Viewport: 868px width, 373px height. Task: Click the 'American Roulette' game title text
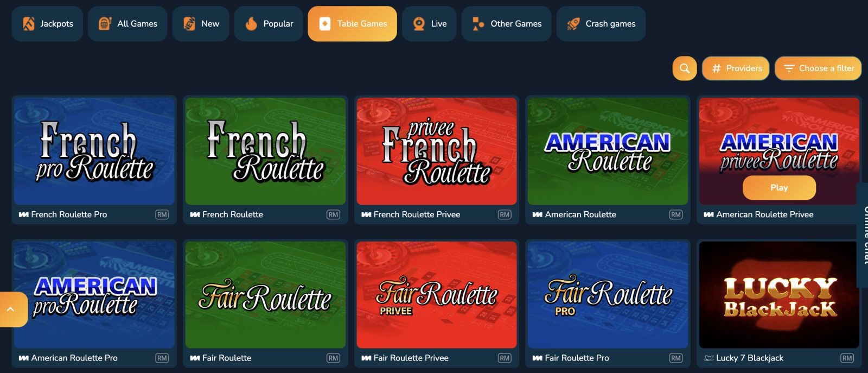coord(580,215)
